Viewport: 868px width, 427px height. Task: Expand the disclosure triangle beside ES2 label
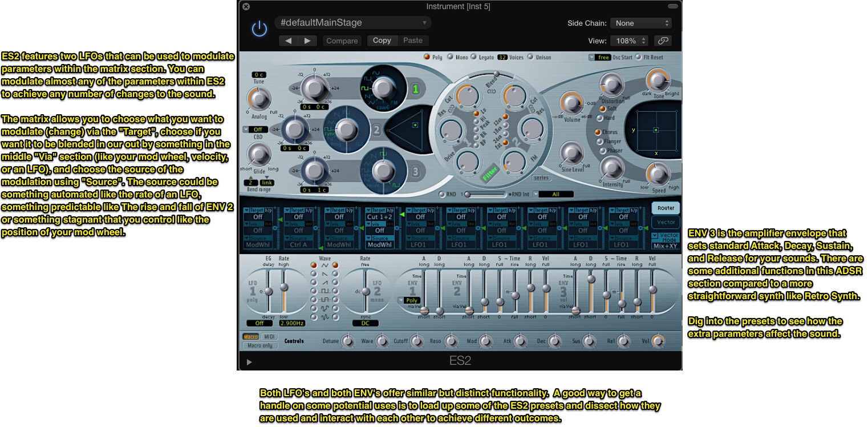249,361
